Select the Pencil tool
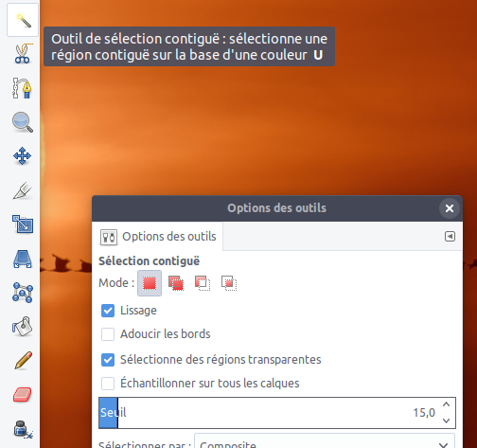 coord(23,361)
